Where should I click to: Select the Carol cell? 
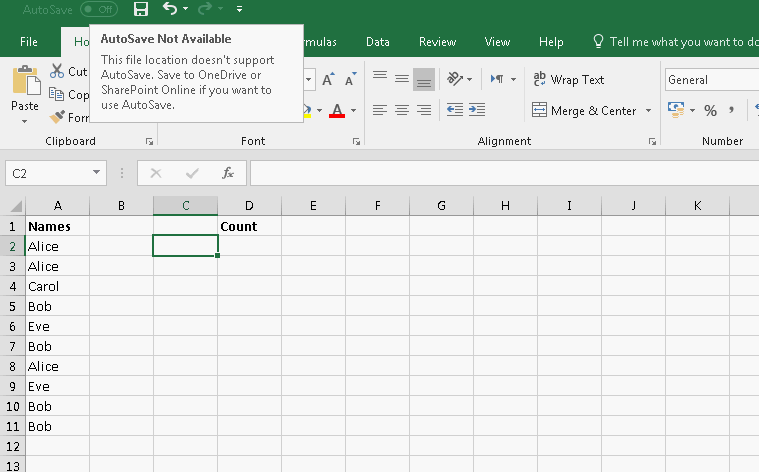tap(57, 287)
